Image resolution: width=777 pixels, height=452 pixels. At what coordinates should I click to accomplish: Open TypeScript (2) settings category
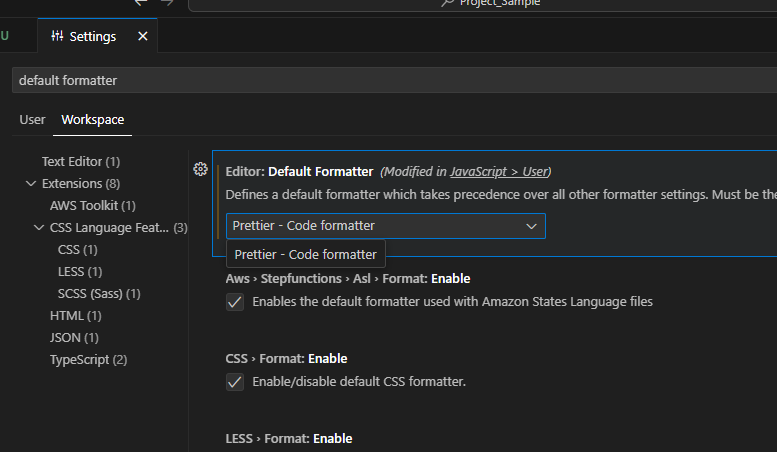(x=88, y=359)
